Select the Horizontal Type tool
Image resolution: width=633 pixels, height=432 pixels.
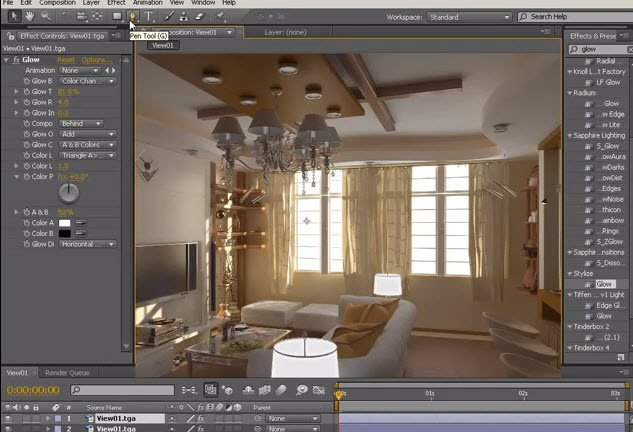150,16
